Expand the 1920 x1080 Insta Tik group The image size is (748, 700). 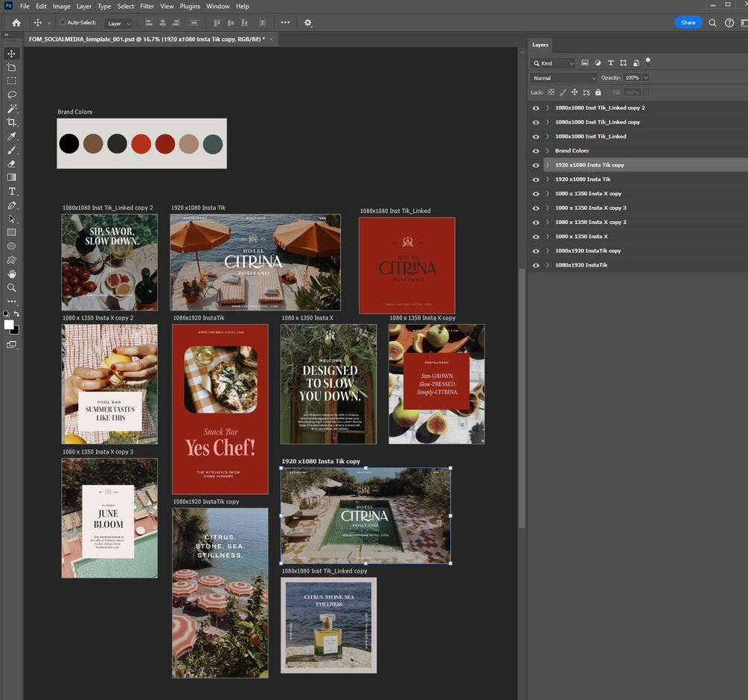point(548,179)
